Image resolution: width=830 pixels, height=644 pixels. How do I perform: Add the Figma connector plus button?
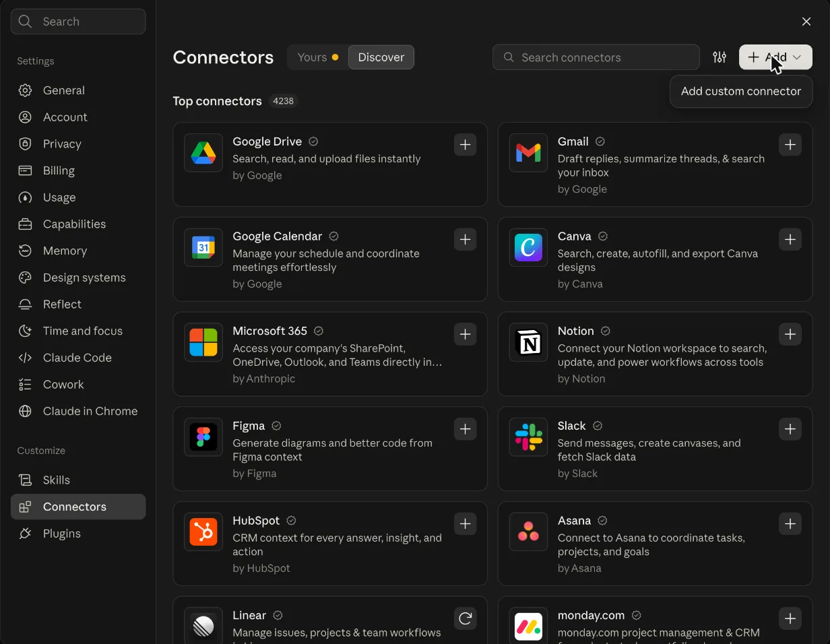tap(465, 429)
